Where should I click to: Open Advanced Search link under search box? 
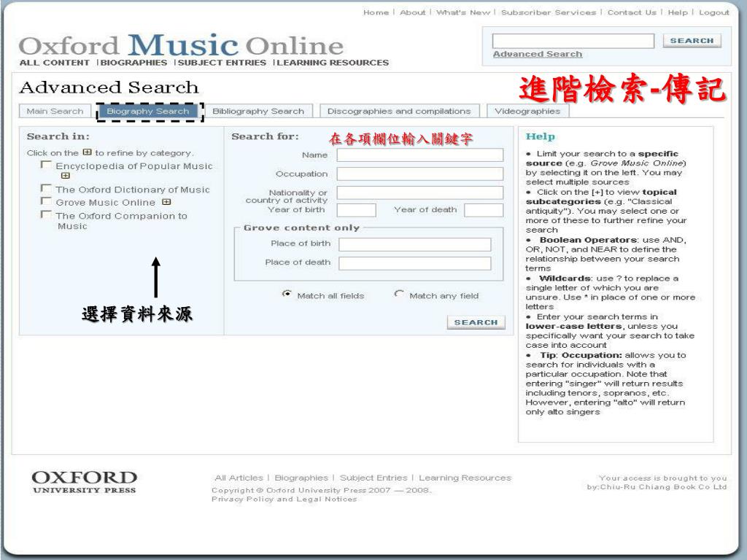(x=538, y=54)
